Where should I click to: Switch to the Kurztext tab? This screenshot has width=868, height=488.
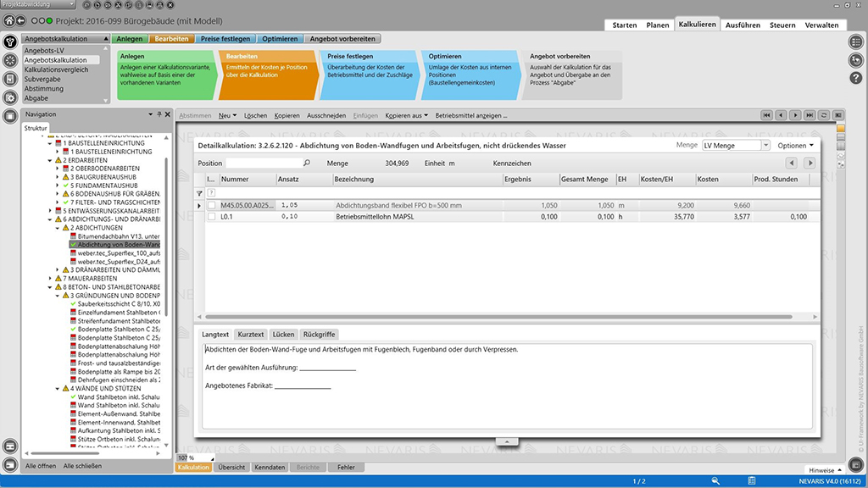coord(251,335)
